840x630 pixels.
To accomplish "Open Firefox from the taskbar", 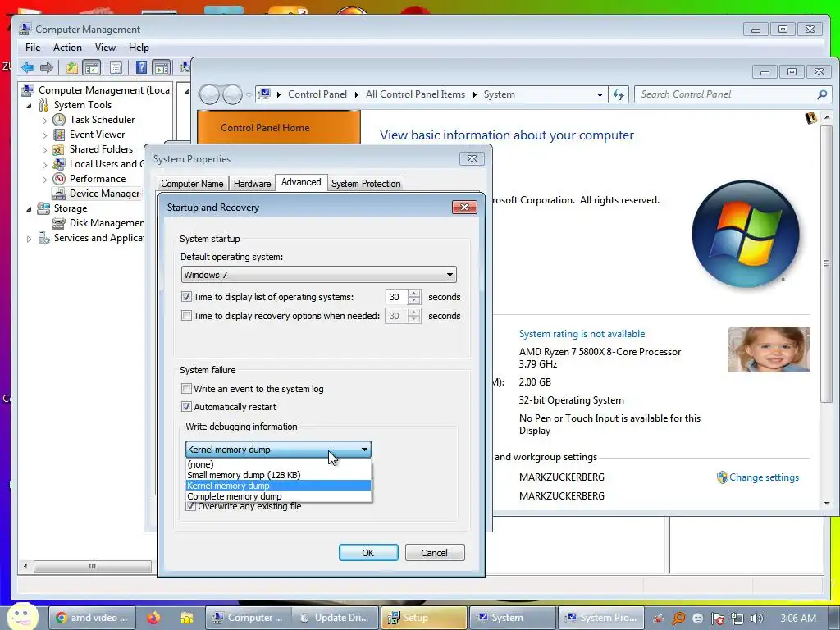I will coord(153,618).
